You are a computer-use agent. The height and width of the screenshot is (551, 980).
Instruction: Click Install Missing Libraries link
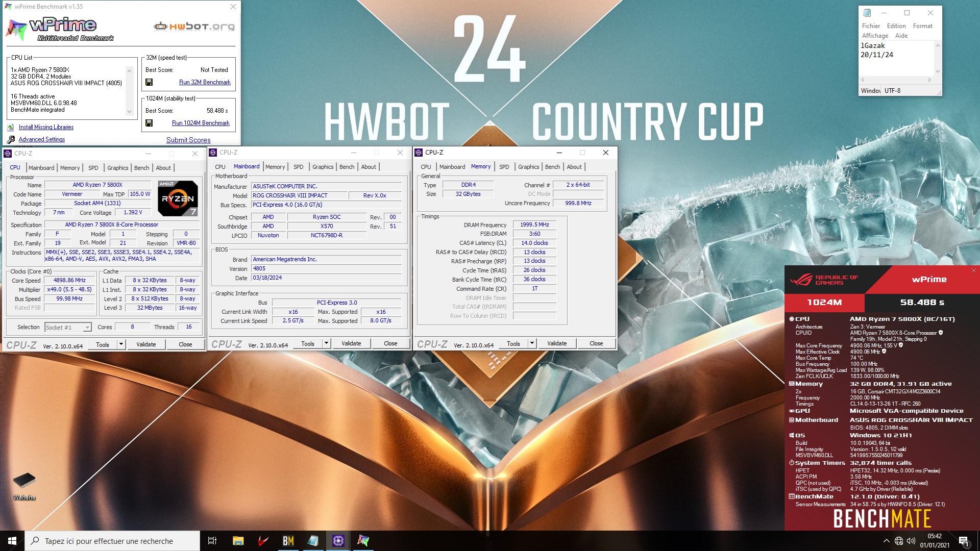(46, 128)
